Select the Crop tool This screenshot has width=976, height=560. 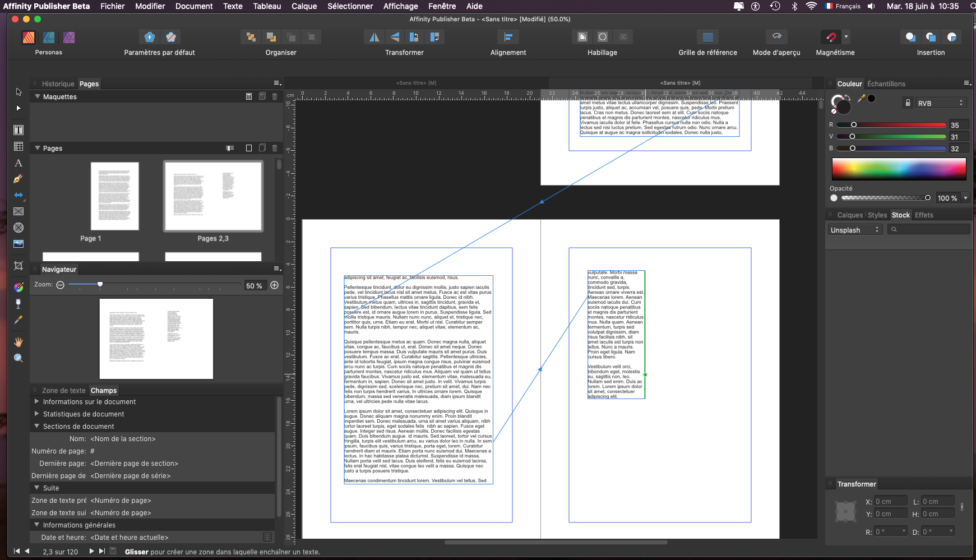(x=18, y=266)
